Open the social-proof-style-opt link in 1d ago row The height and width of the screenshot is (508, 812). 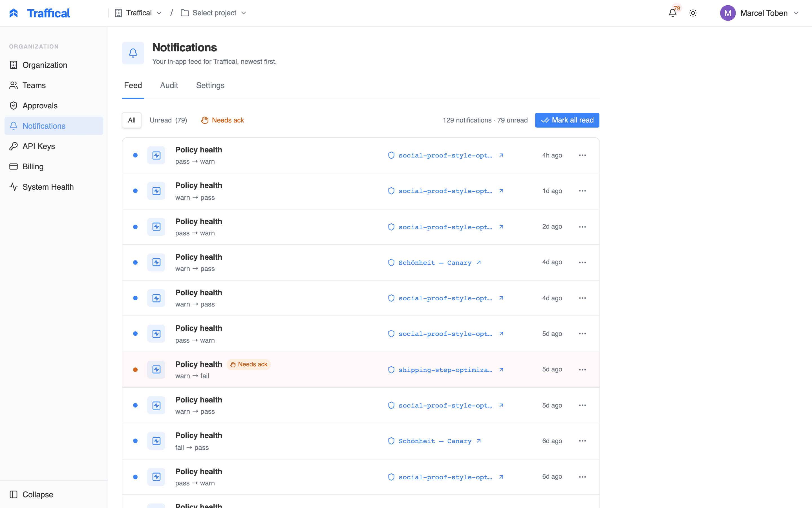coord(445,191)
